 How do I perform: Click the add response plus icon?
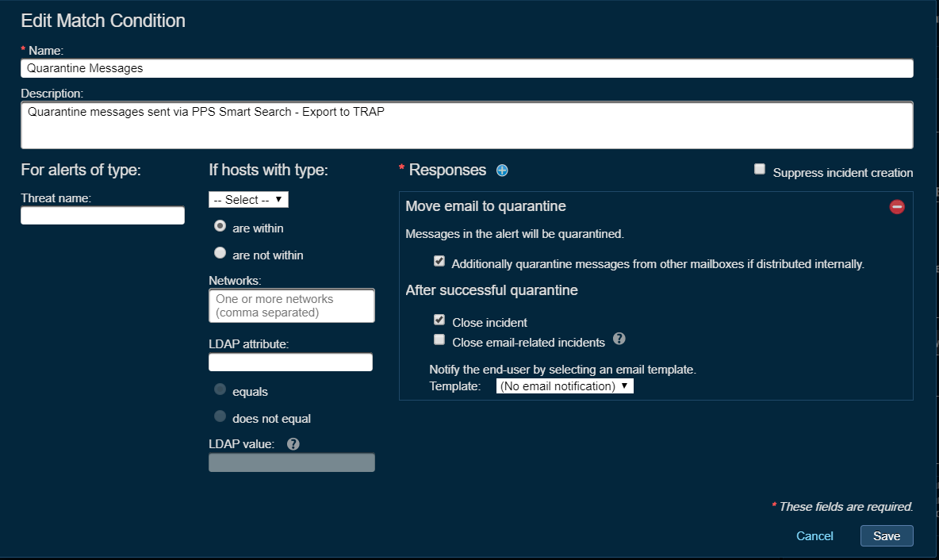(x=501, y=171)
